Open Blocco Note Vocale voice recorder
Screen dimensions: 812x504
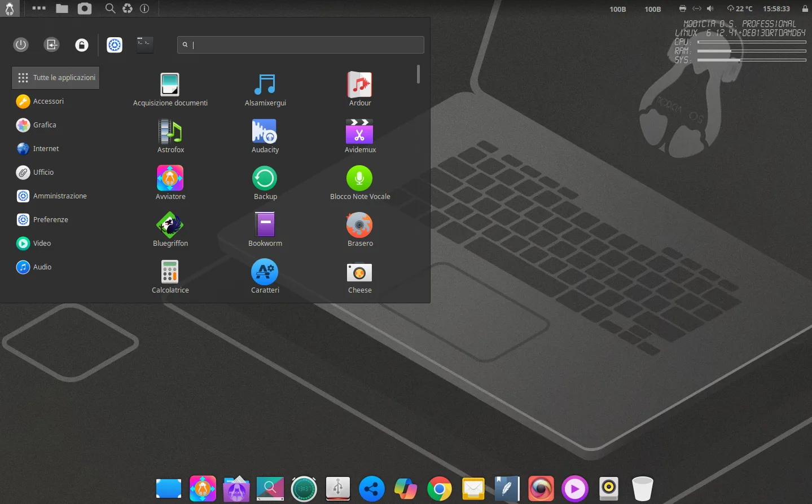359,178
